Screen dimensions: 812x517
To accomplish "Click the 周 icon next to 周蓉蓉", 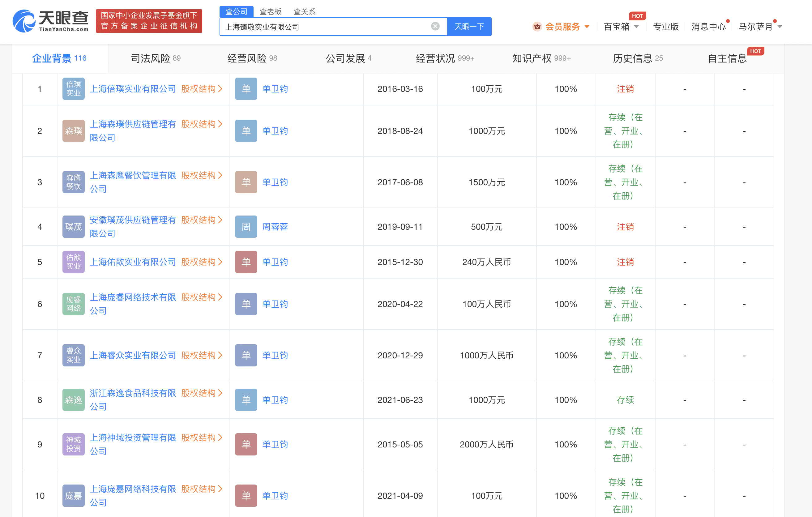I will (246, 227).
